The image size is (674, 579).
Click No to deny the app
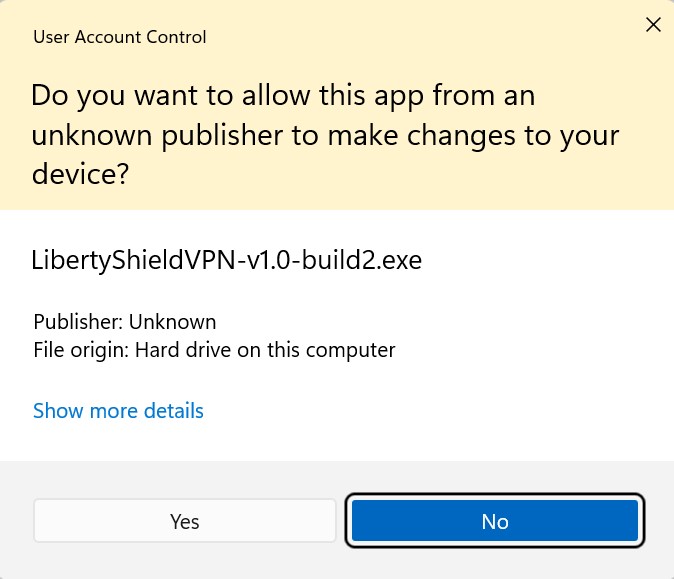495,521
